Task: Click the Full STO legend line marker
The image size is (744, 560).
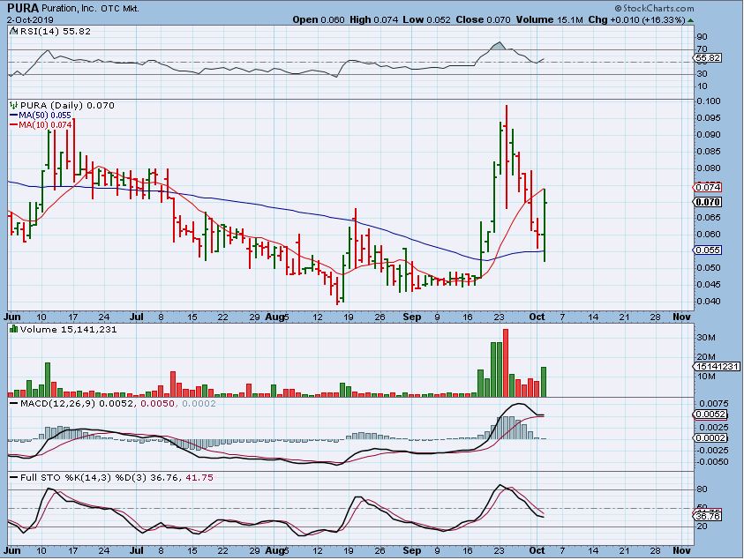Action: [14, 477]
